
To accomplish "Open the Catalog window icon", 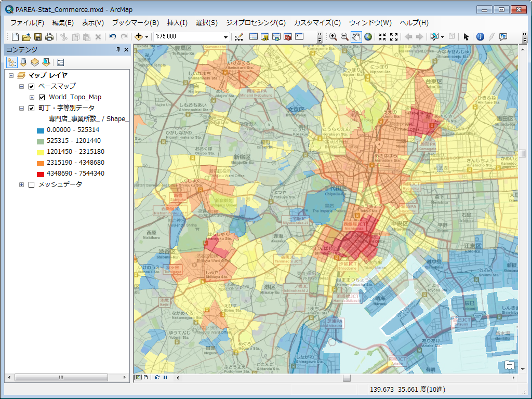I will click(x=265, y=37).
